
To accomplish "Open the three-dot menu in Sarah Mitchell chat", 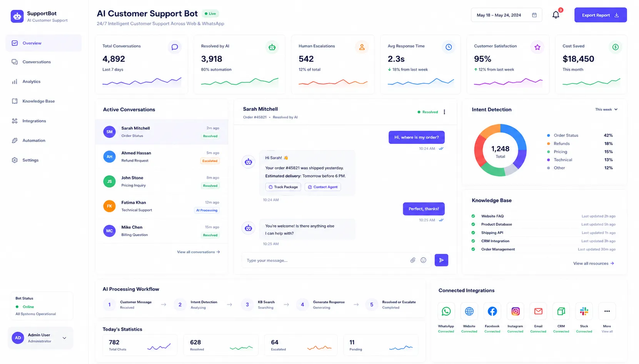I will point(444,112).
